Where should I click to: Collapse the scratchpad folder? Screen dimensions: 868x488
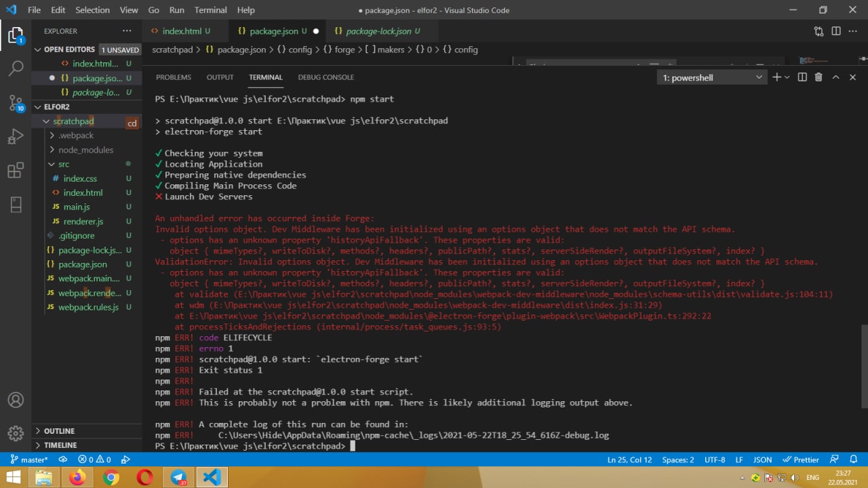click(x=73, y=121)
